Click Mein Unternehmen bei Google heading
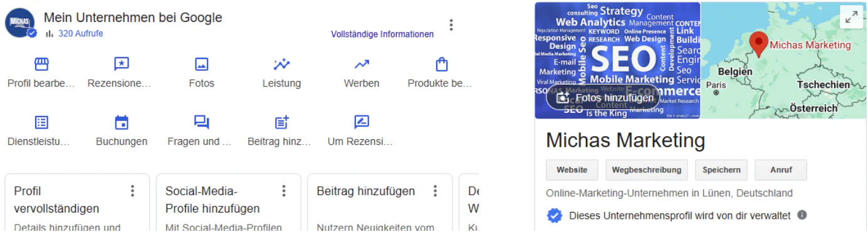 (x=133, y=18)
